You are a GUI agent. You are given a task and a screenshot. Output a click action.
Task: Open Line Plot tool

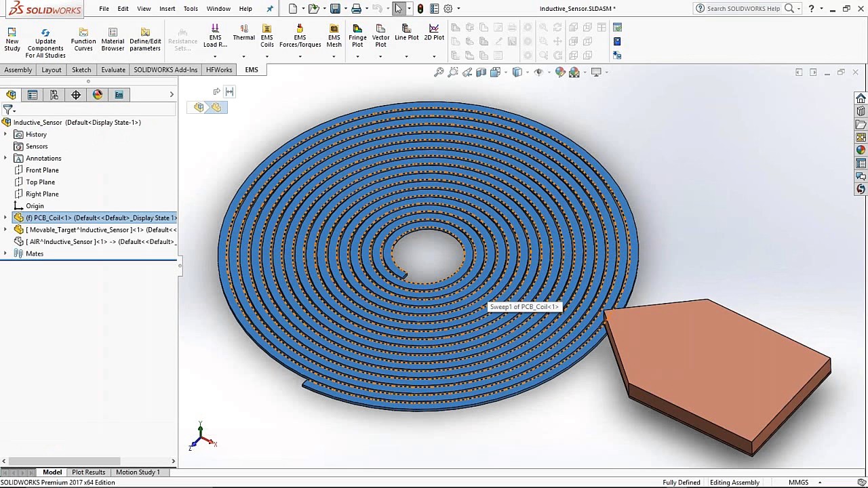(406, 33)
